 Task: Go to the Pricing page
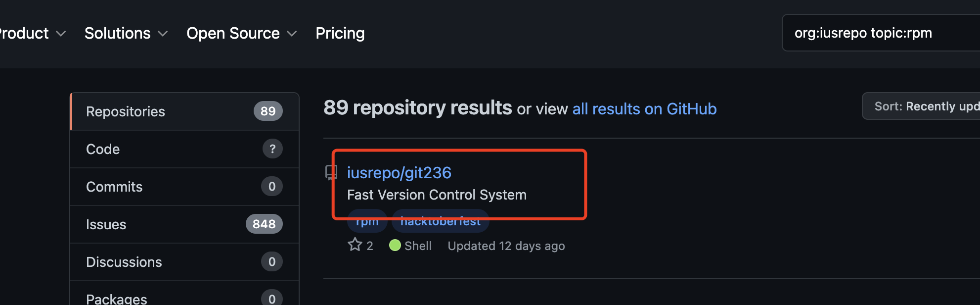click(340, 33)
